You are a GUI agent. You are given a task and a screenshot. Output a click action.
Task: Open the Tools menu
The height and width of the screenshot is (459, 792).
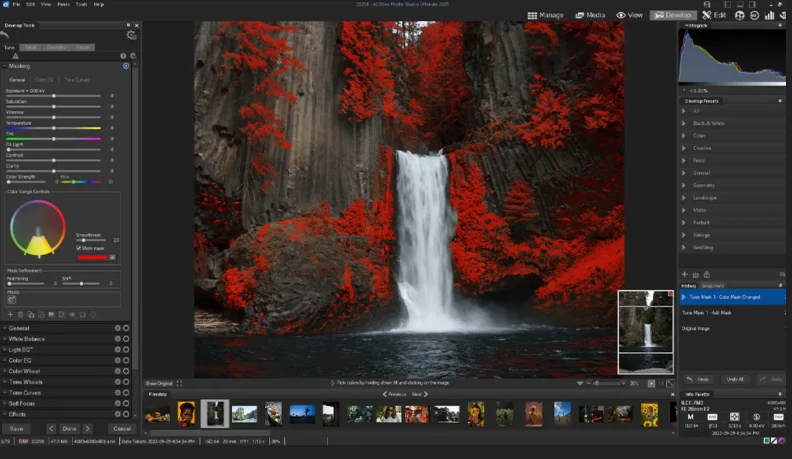(x=81, y=4)
